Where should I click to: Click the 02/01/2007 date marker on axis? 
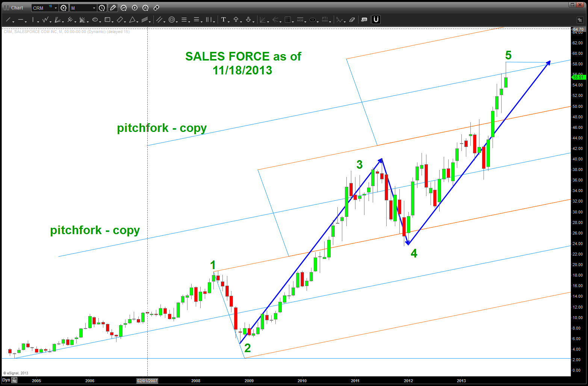[x=147, y=381]
